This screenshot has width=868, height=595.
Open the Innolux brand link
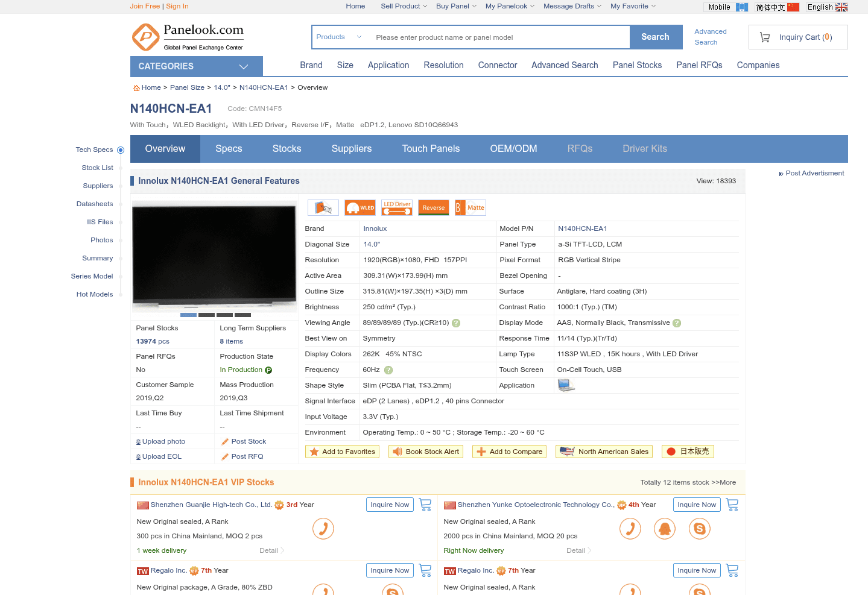375,228
